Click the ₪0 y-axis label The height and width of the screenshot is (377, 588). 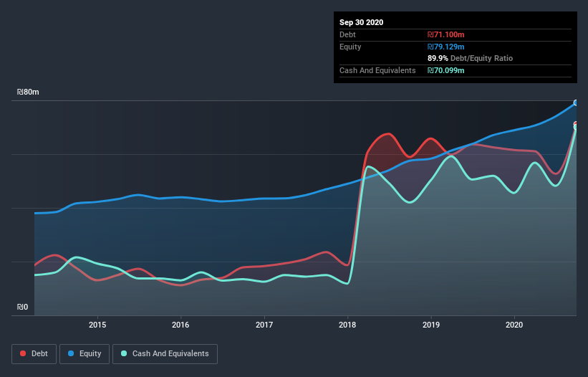(x=22, y=307)
